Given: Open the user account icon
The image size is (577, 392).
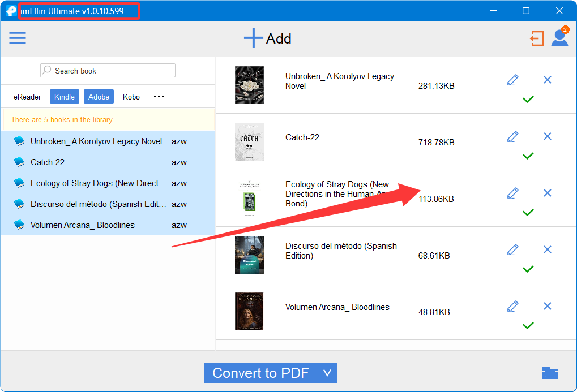Looking at the screenshot, I should pyautogui.click(x=559, y=37).
